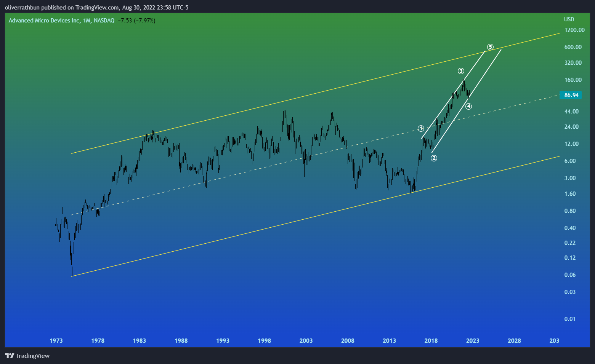Click the 24.00 price axis label
Screen dimensions: 595x364
pyautogui.click(x=571, y=127)
